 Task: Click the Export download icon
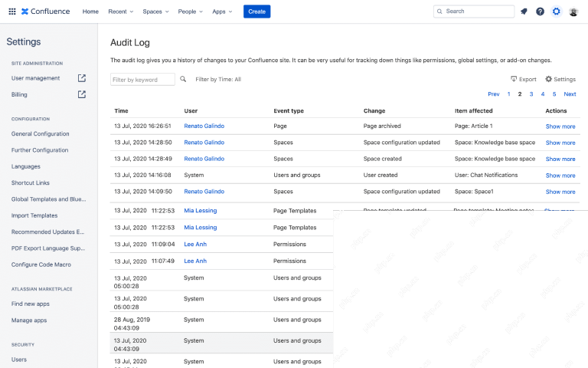click(514, 79)
